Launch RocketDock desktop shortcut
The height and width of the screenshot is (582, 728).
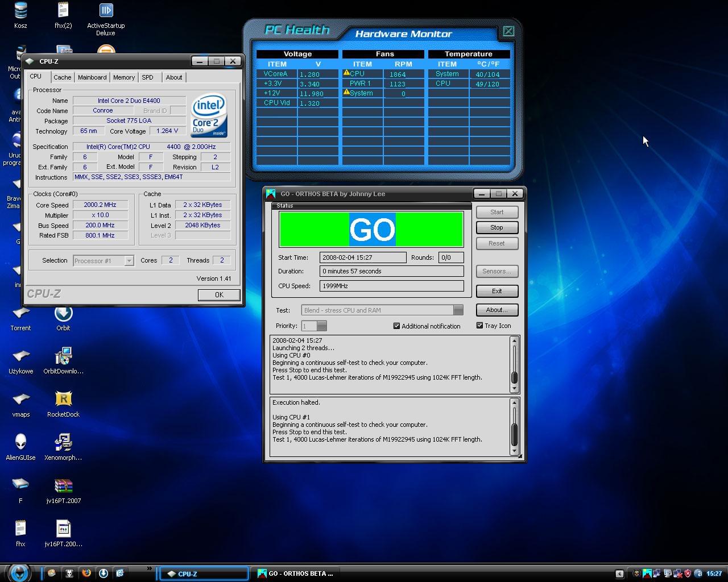pyautogui.click(x=63, y=404)
